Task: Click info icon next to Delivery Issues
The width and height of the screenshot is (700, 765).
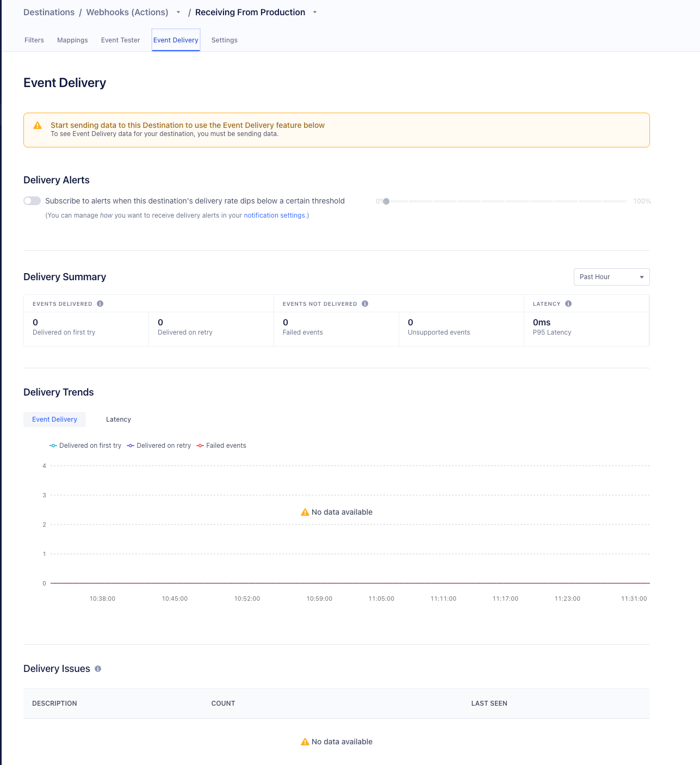Action: [x=98, y=669]
